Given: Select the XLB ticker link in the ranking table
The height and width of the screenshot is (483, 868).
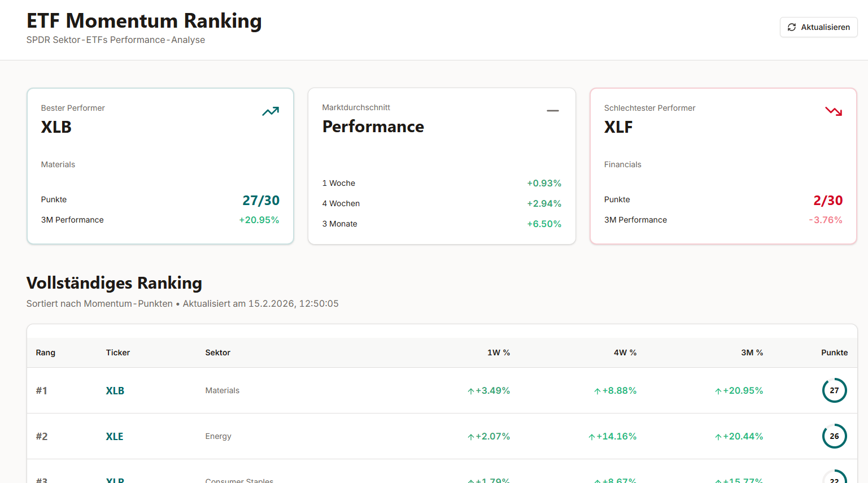Looking at the screenshot, I should [115, 390].
